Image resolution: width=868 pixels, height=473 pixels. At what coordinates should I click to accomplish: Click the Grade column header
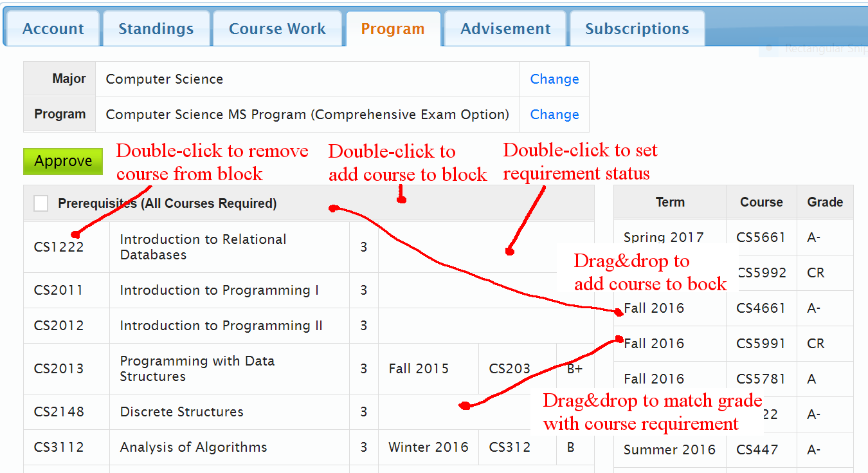click(x=825, y=202)
